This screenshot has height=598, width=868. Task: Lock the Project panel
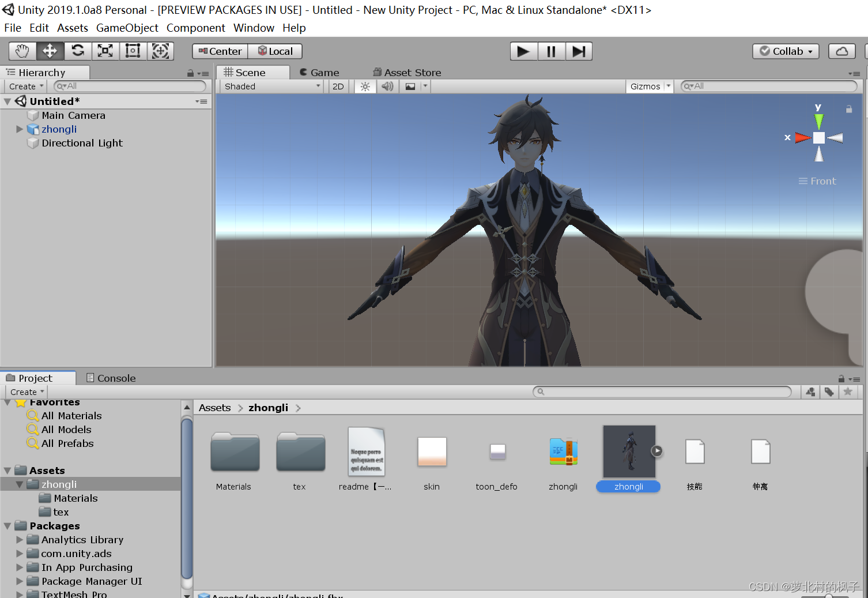(841, 379)
